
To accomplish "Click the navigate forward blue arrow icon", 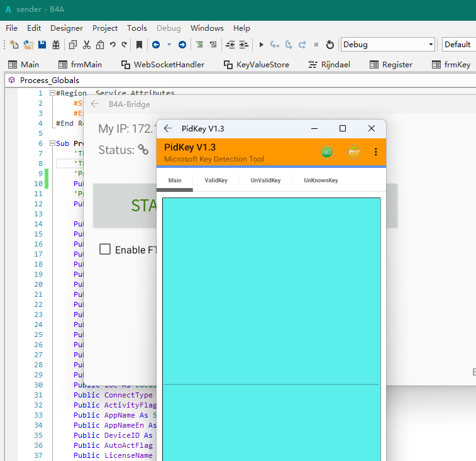I will (x=182, y=45).
